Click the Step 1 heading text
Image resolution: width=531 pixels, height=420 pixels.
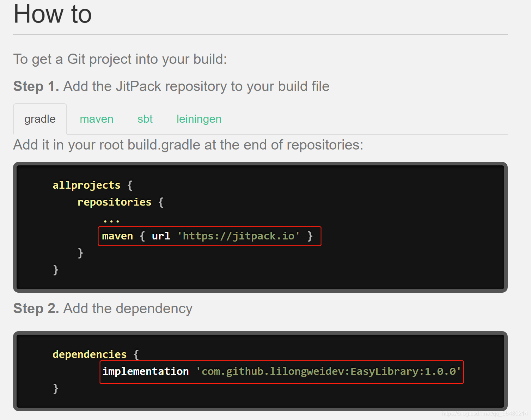[x=36, y=86]
